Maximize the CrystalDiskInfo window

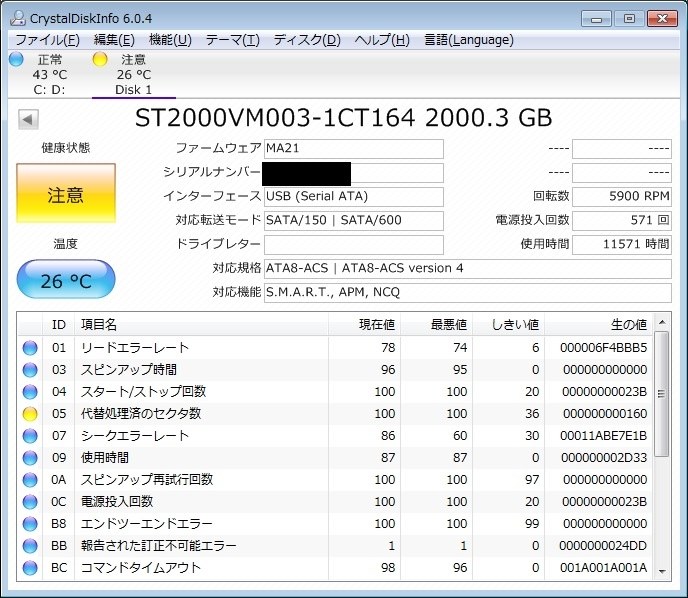click(x=629, y=19)
